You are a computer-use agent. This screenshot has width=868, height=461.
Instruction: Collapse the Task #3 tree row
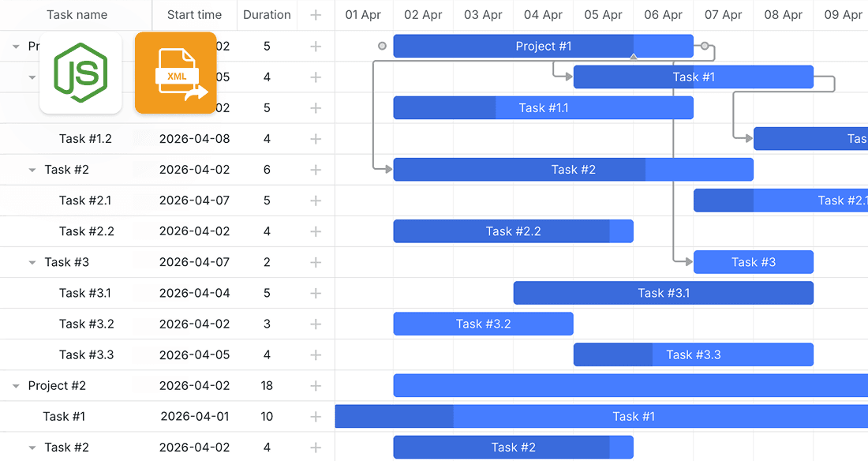[32, 263]
